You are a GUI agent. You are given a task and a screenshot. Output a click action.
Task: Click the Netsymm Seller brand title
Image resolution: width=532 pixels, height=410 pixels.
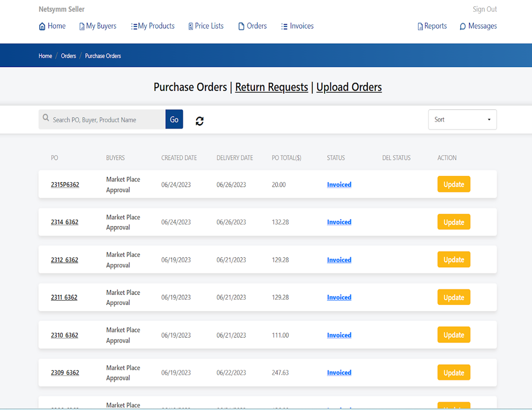coord(62,9)
